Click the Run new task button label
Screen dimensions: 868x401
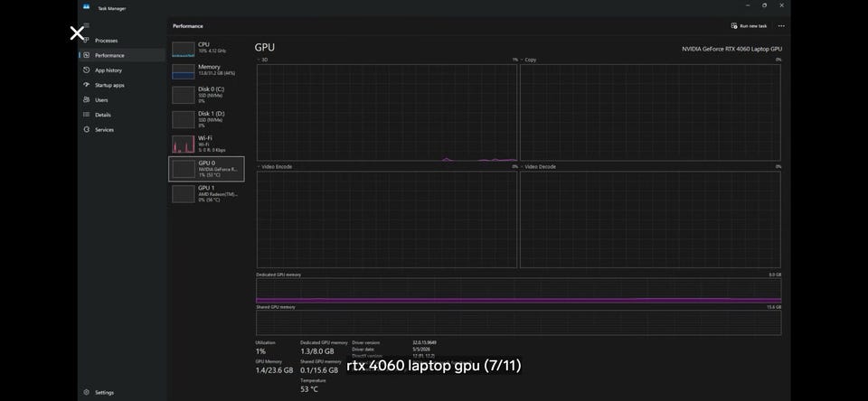[753, 26]
